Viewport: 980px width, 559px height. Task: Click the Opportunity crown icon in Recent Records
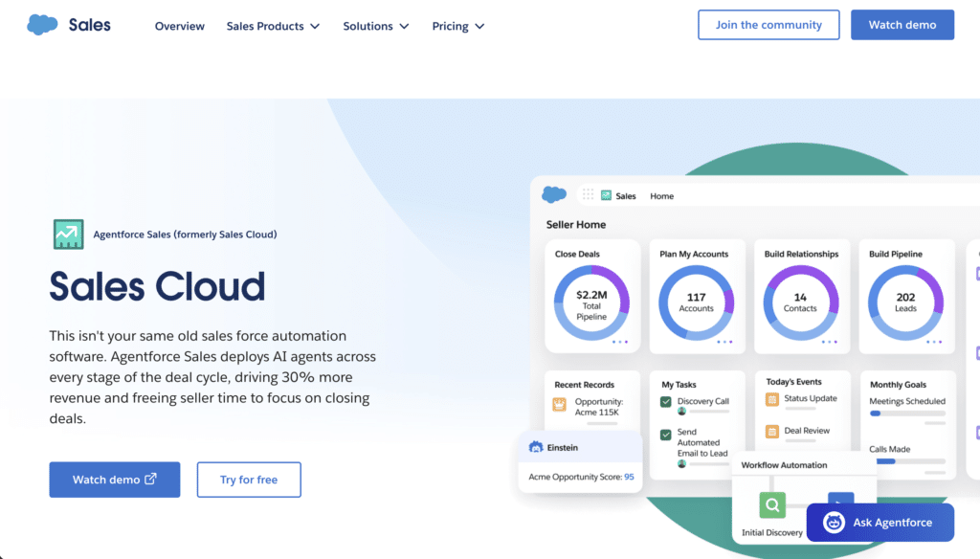point(559,405)
